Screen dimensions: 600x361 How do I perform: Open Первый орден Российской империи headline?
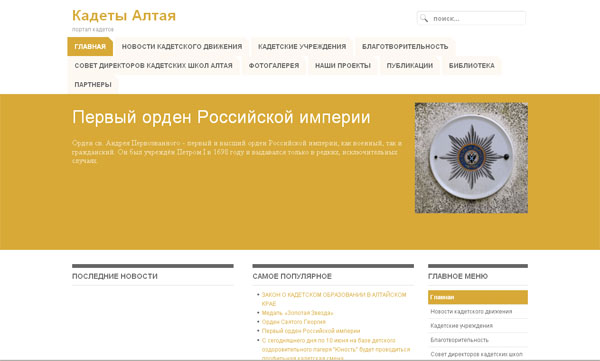[x=221, y=117]
